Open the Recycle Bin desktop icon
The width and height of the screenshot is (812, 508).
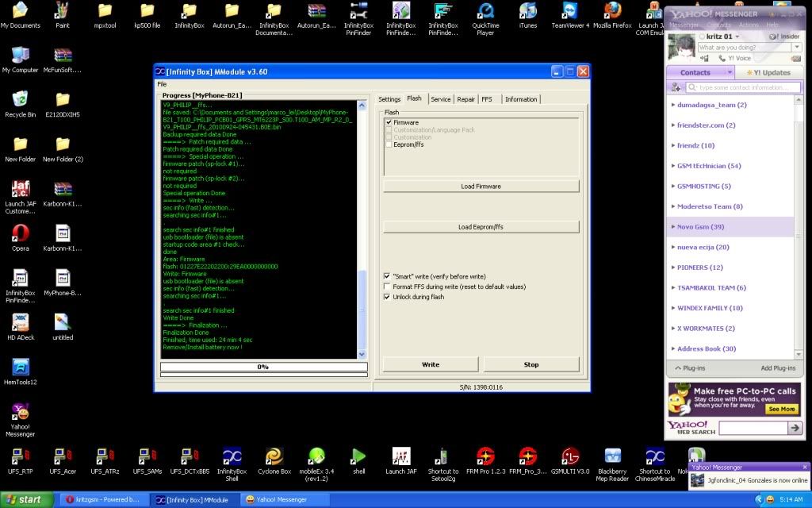click(x=20, y=104)
